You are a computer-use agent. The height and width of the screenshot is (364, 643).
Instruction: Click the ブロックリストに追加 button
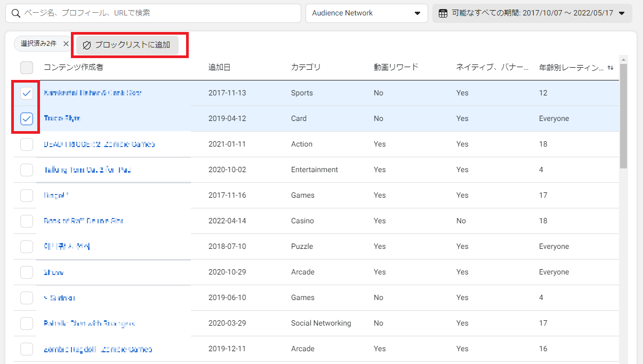(127, 45)
